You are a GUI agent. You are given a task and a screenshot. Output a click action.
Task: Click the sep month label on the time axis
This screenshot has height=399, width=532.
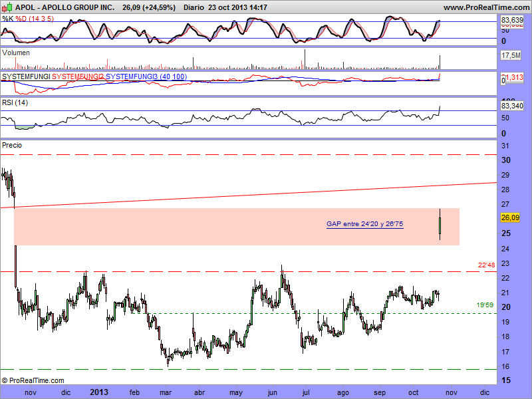380,393
